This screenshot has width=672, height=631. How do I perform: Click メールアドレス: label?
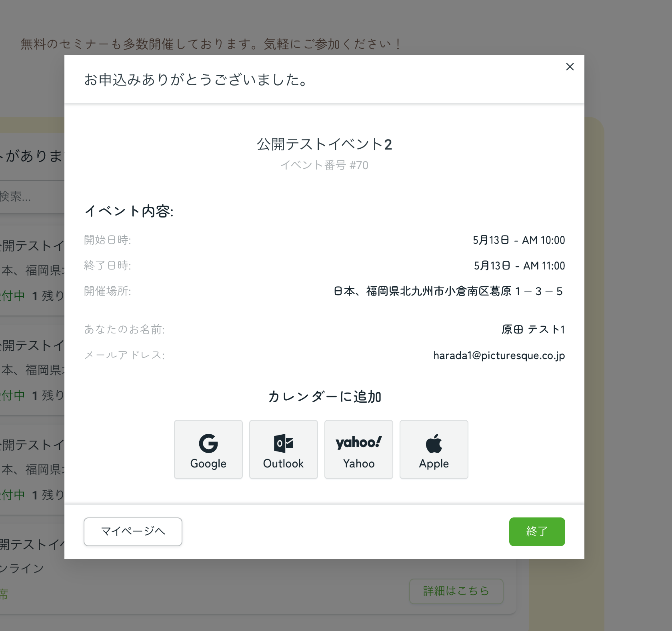[124, 355]
